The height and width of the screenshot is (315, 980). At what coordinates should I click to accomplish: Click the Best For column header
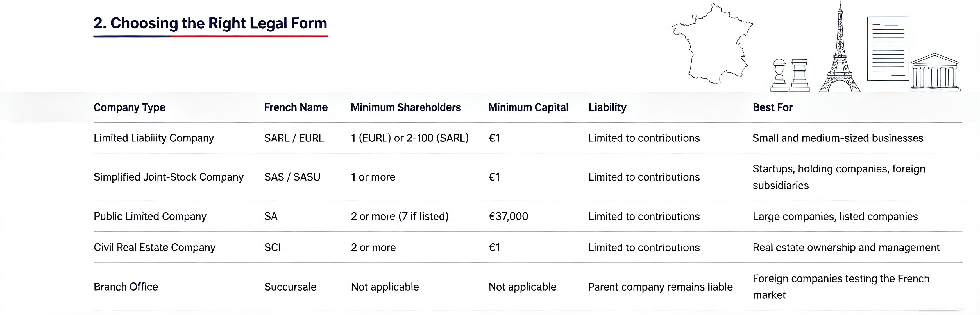(772, 107)
